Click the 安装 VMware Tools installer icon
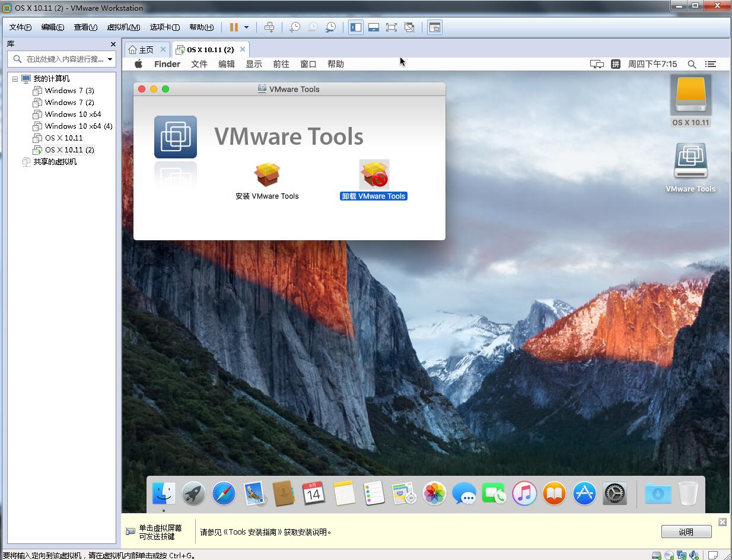The image size is (732, 560). 267,174
